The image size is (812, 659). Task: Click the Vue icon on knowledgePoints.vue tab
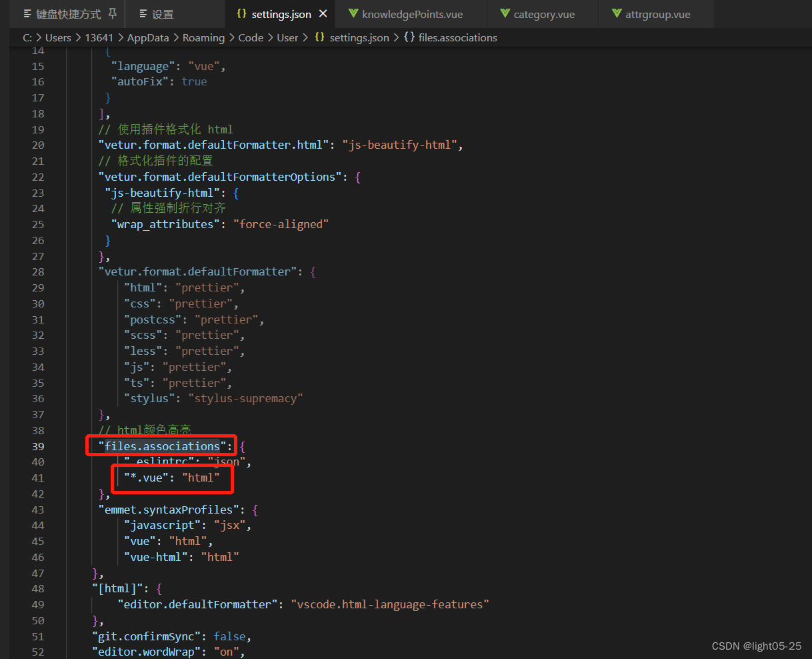pos(353,13)
